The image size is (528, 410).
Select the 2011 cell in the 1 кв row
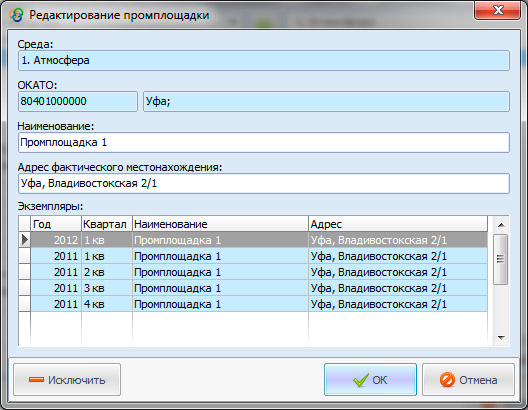click(x=56, y=256)
